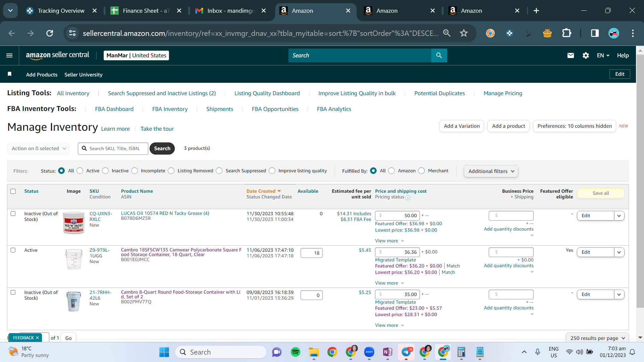Switch to the Gmail Inbox tab
Screen dimensions: 644x362
[231, 11]
